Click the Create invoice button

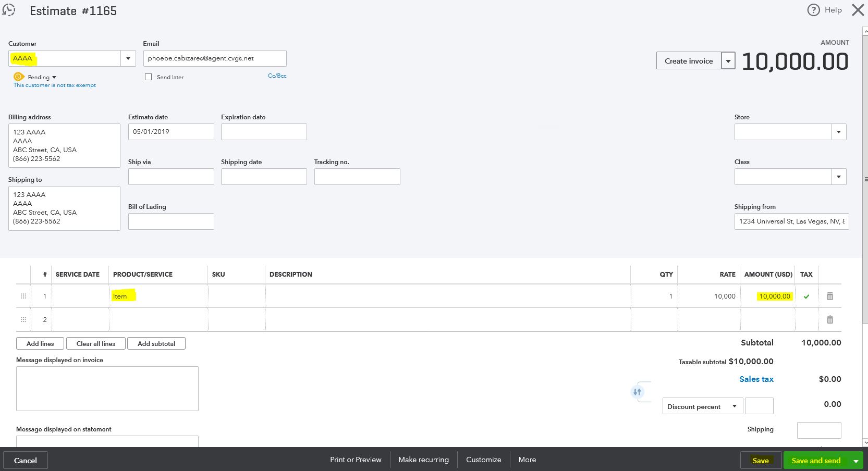pyautogui.click(x=688, y=60)
